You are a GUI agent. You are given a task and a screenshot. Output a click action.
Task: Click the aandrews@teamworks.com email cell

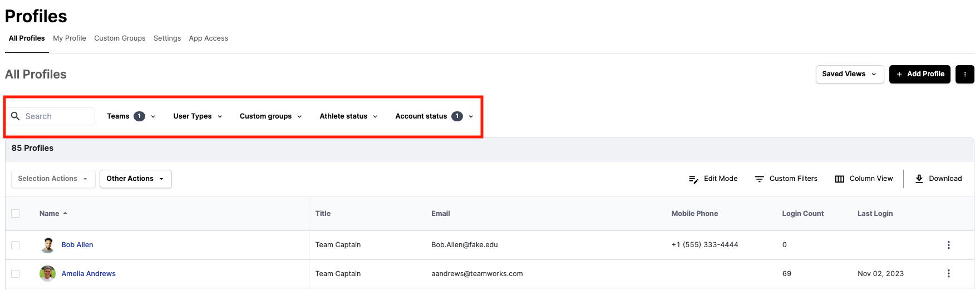(x=477, y=274)
